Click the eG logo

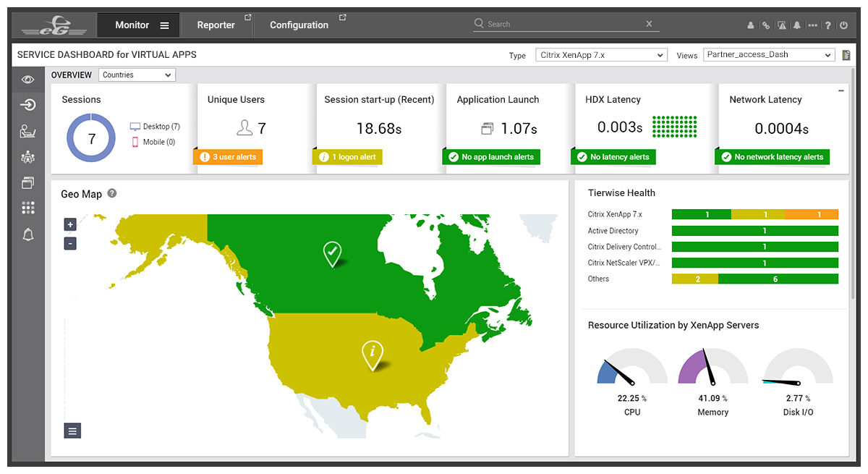(x=54, y=26)
